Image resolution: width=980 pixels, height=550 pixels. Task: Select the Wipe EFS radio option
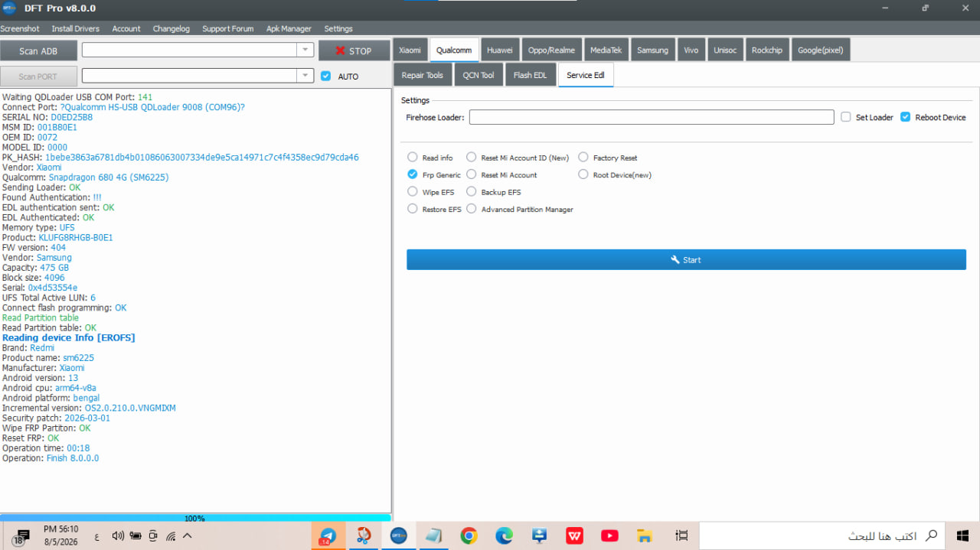pos(413,192)
